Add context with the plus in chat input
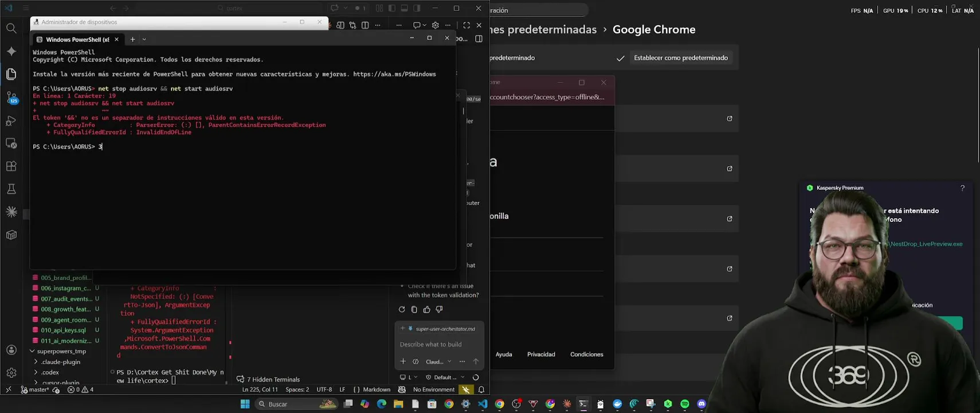 [403, 361]
